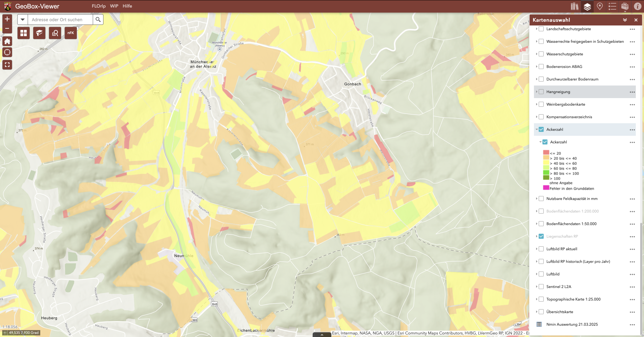Select the Luftbild layer label

(553, 274)
